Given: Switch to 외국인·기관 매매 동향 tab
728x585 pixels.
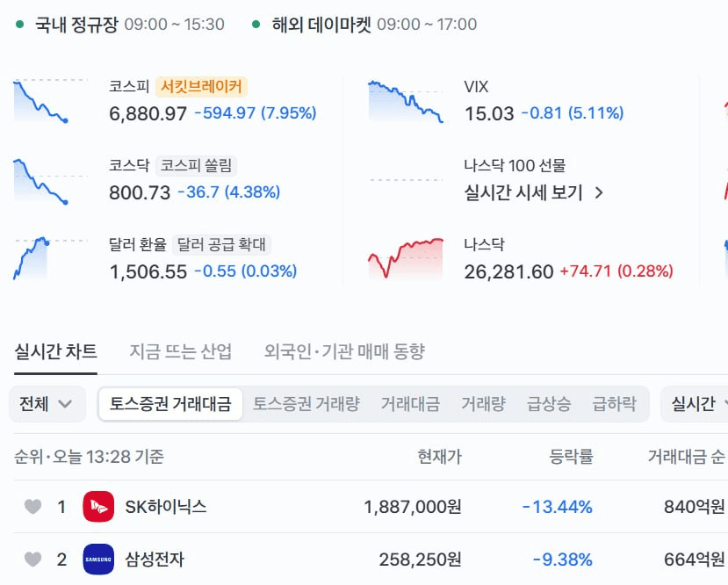Looking at the screenshot, I should tap(344, 351).
